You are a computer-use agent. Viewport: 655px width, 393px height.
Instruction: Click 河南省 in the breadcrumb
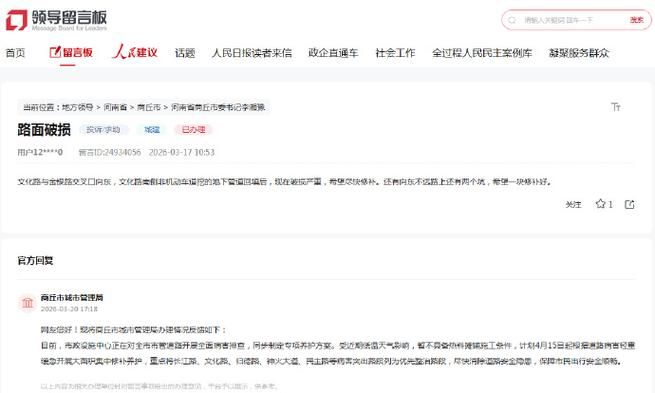click(x=115, y=107)
